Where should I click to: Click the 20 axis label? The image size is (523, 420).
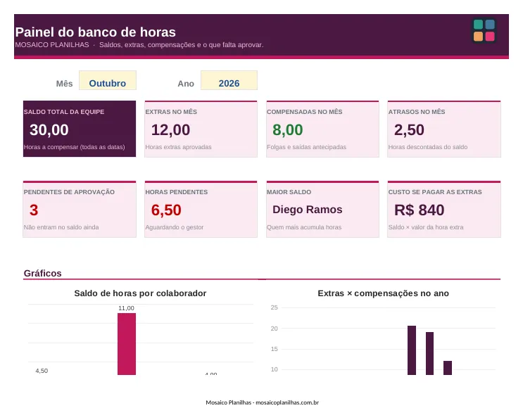275,329
